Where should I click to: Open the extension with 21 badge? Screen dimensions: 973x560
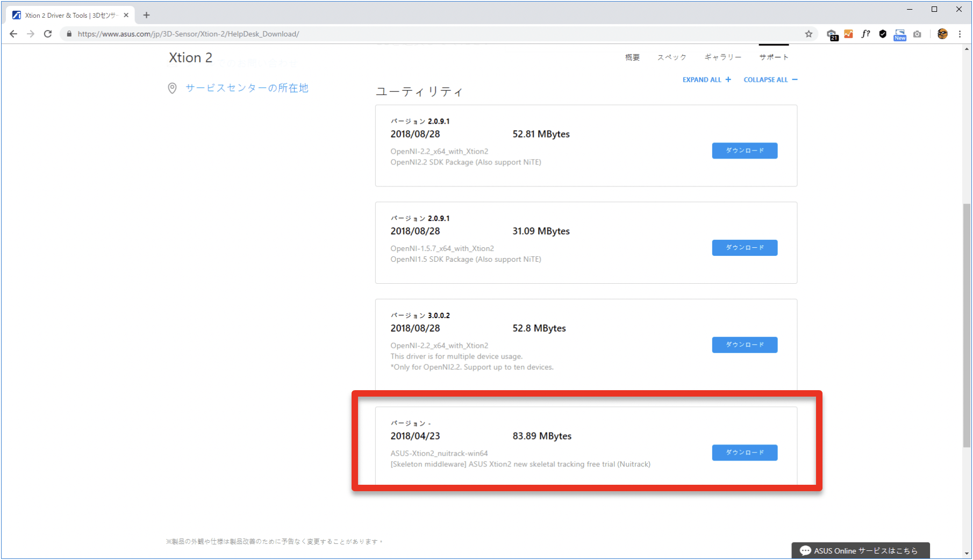[832, 34]
